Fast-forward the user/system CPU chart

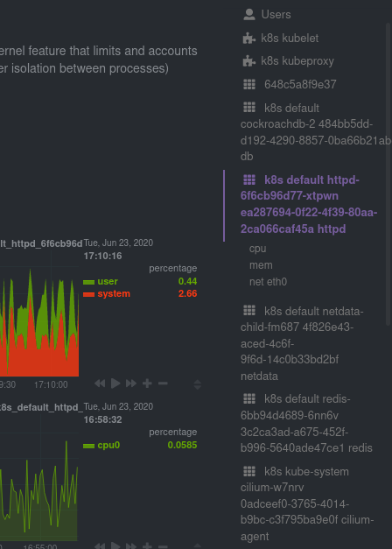coord(131,384)
